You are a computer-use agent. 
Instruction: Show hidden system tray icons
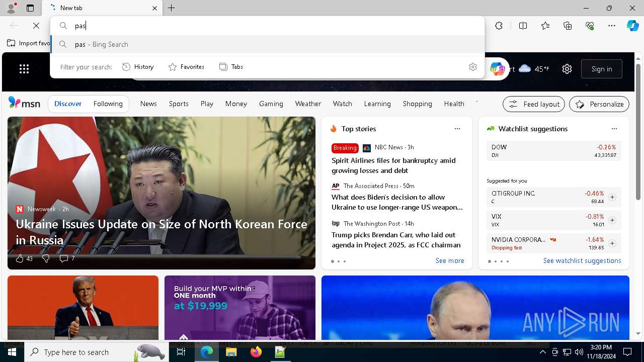542,352
